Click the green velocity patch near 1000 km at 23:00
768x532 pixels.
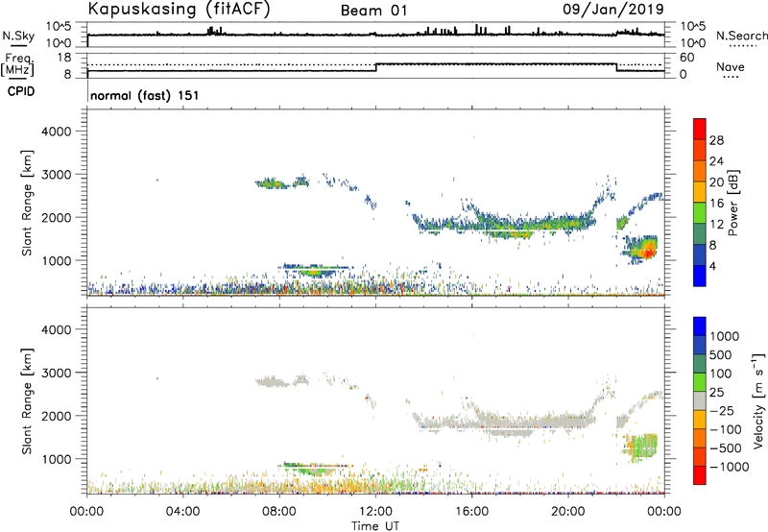tap(642, 447)
